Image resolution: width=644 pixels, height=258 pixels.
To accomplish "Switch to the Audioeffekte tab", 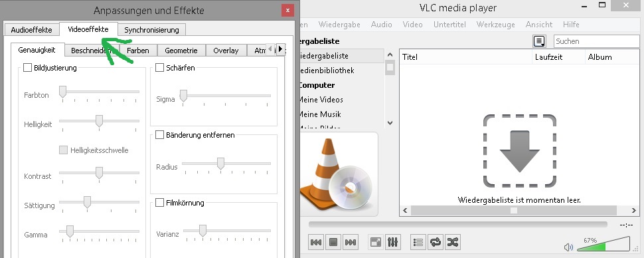I will click(x=32, y=30).
